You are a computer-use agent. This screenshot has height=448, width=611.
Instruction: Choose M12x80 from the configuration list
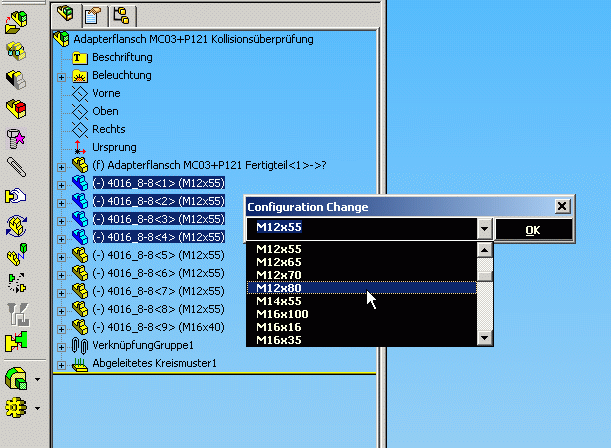[362, 288]
